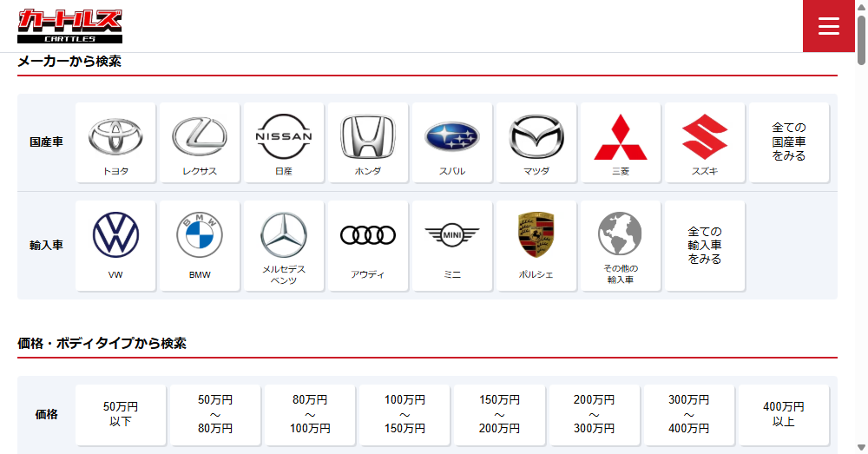Select the Lexus brand icon
This screenshot has height=454, width=868.
pyautogui.click(x=200, y=136)
